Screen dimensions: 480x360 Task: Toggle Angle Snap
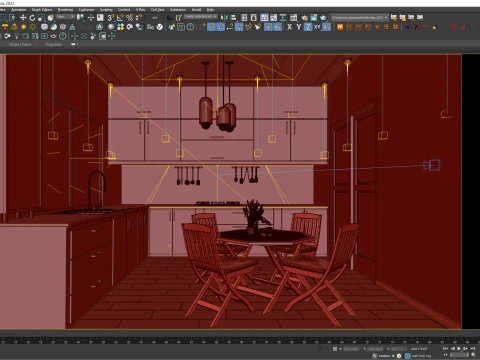[x=120, y=17]
